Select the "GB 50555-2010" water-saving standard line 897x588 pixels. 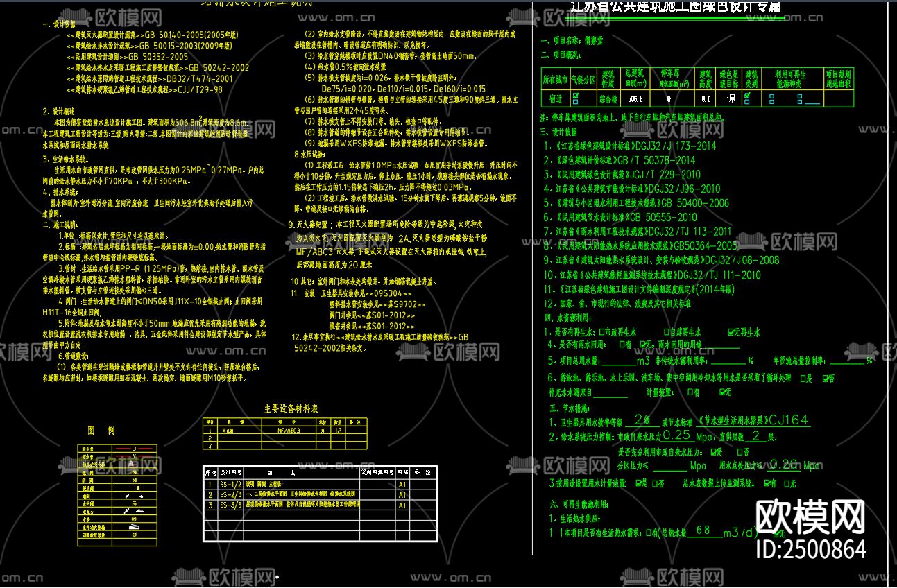[x=620, y=218]
